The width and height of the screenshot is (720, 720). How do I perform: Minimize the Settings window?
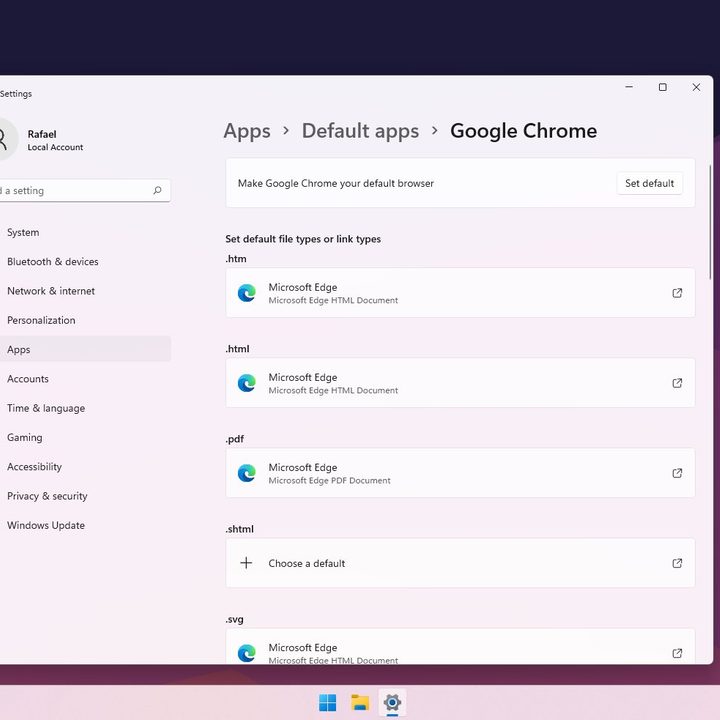[629, 87]
